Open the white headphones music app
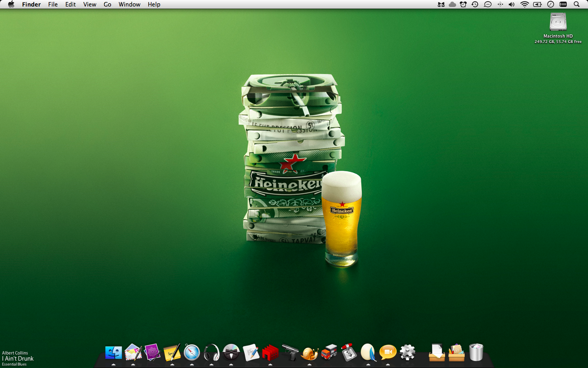 [x=212, y=352]
